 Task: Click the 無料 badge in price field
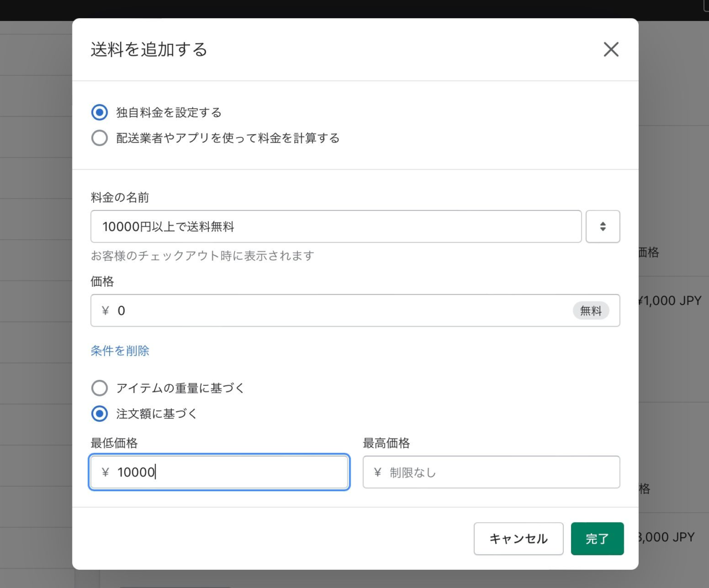click(591, 311)
